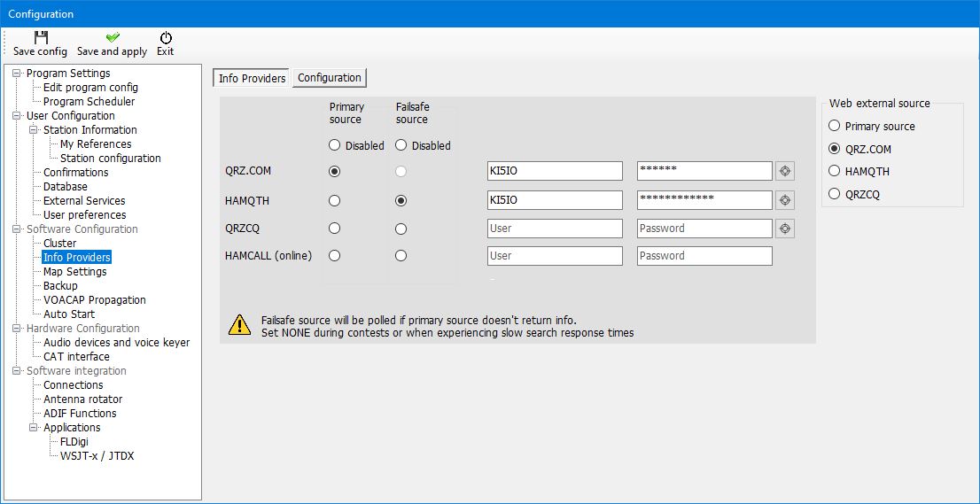Open Map Settings in the tree

(x=75, y=272)
